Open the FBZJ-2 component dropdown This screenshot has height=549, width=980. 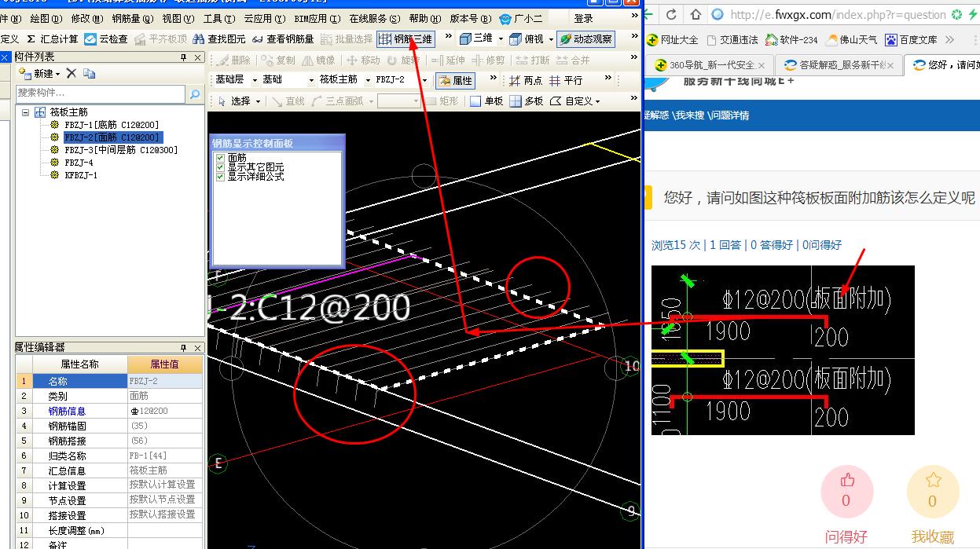[425, 80]
